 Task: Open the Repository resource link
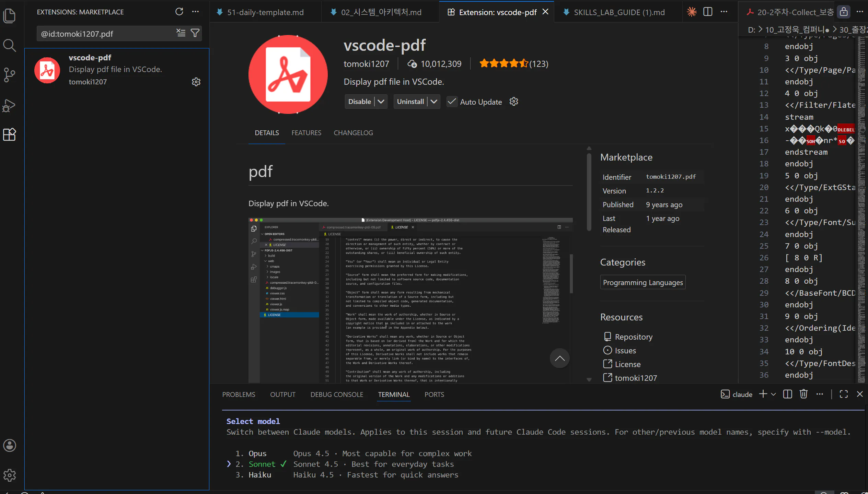(x=634, y=337)
